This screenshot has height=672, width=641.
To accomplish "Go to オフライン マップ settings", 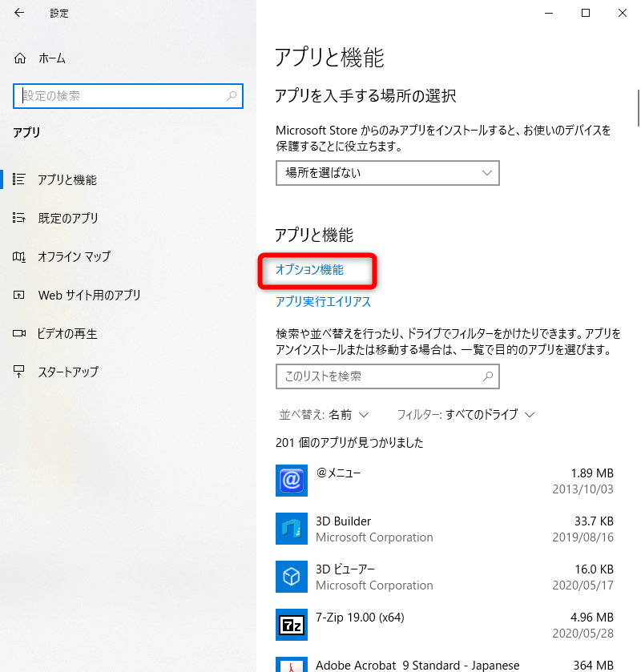I will [74, 256].
